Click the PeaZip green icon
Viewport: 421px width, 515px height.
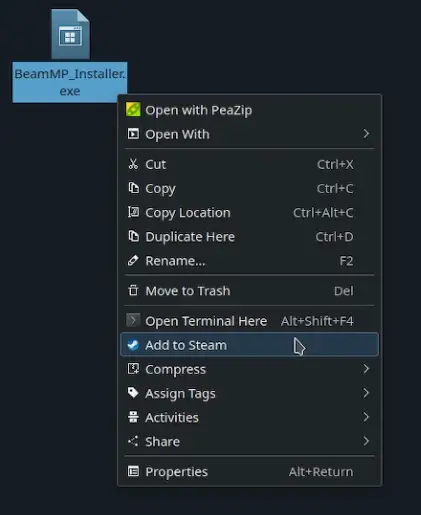pyautogui.click(x=133, y=110)
